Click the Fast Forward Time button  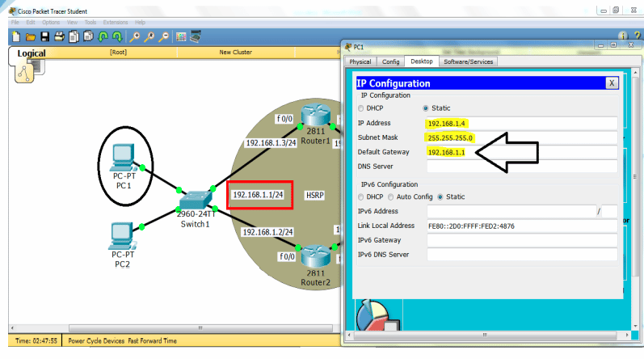(153, 341)
